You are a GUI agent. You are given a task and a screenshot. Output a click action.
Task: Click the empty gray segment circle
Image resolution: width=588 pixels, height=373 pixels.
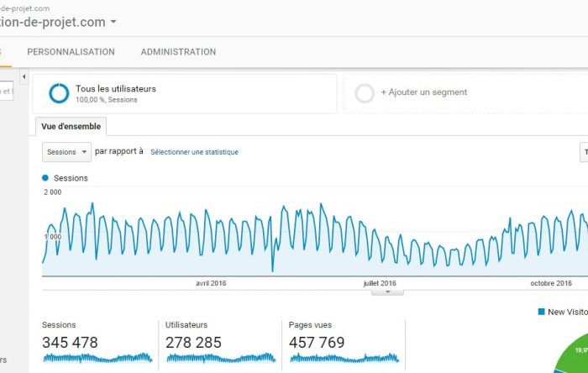365,93
